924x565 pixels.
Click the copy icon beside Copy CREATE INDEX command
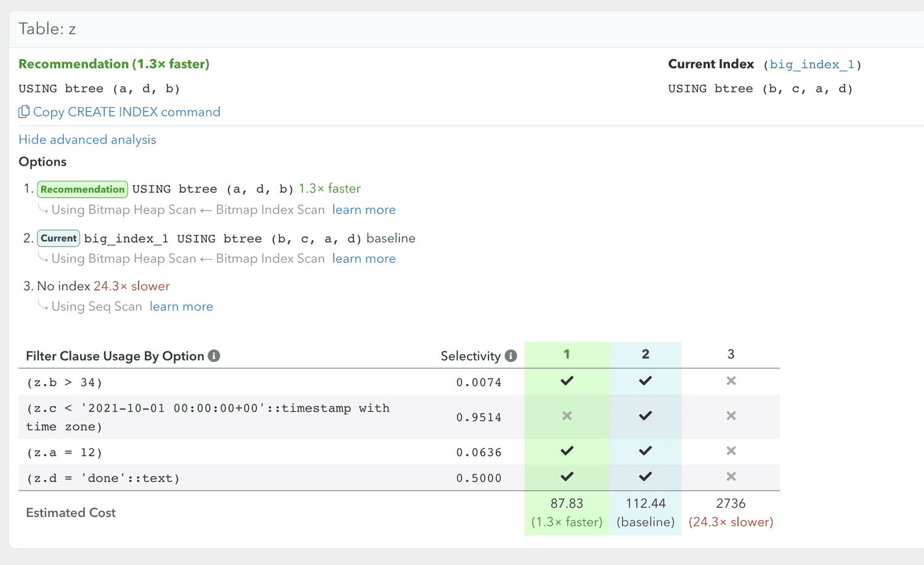[x=23, y=111]
